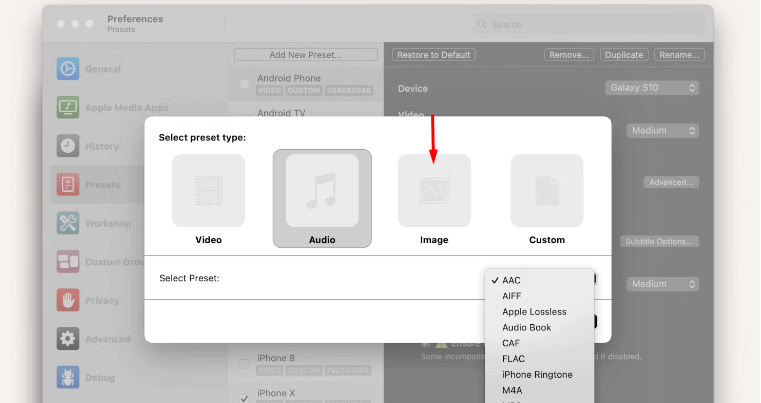Select the Video preset type icon
Viewport: 761px width, 403px height.
208,191
